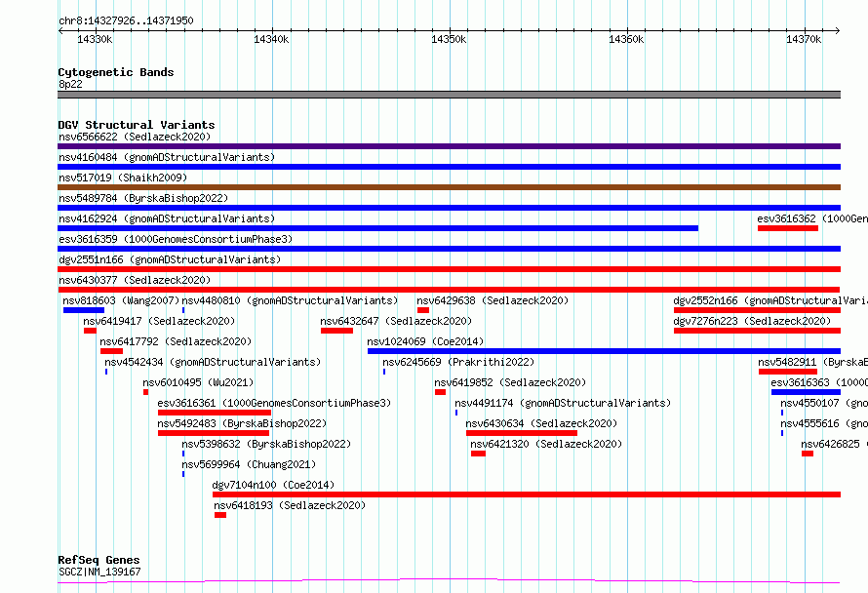Click the esv3616361 1000Genomes label

point(274,403)
